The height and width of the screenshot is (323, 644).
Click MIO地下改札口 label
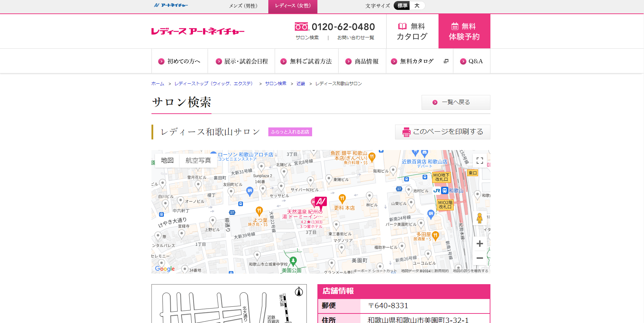click(441, 177)
